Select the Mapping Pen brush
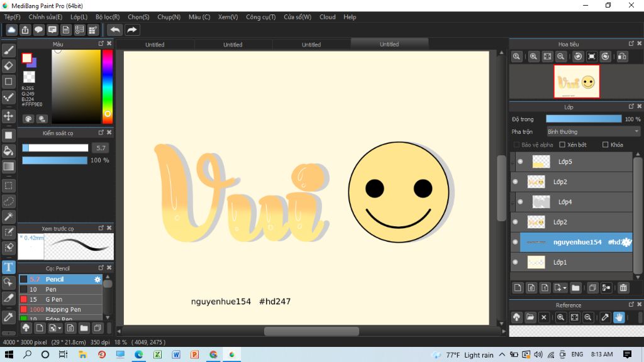 click(x=60, y=309)
